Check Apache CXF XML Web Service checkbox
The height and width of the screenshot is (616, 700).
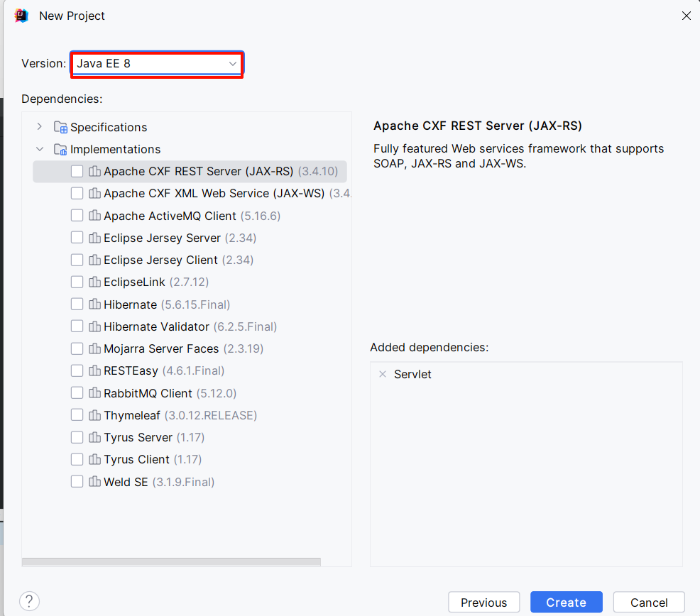pyautogui.click(x=77, y=193)
